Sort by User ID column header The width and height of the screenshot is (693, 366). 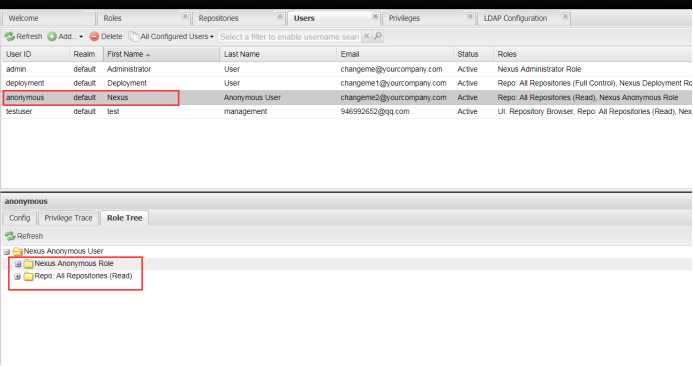(x=35, y=54)
